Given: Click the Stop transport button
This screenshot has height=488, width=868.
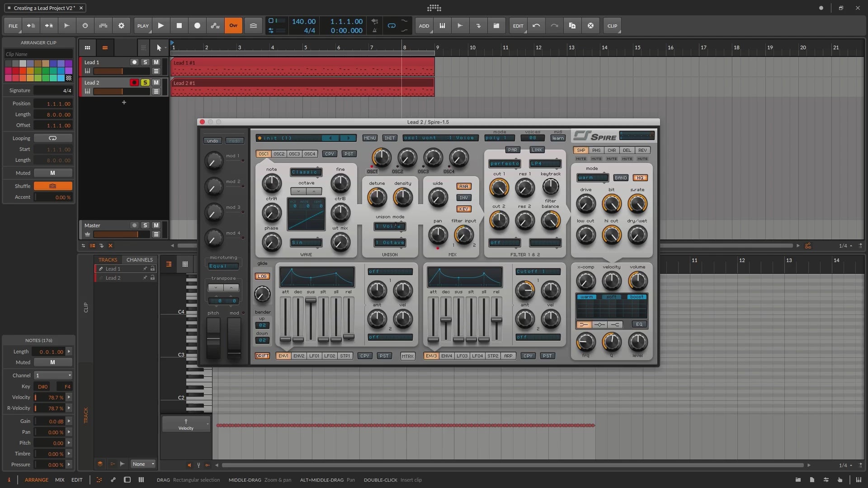Looking at the screenshot, I should 179,26.
